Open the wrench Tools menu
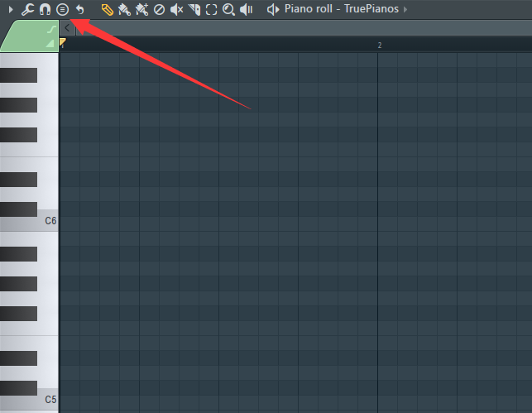Screen dimensions: 532x413 (x=27, y=9)
